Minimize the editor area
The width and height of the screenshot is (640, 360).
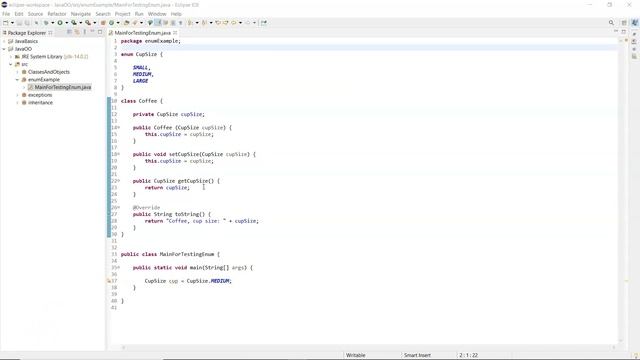coord(616,31)
